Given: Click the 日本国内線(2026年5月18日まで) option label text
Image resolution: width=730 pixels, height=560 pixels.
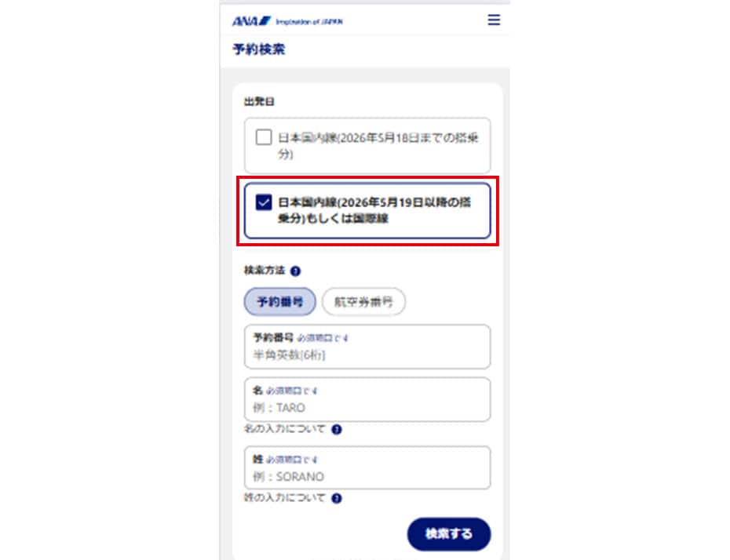Looking at the screenshot, I should coord(378,146).
